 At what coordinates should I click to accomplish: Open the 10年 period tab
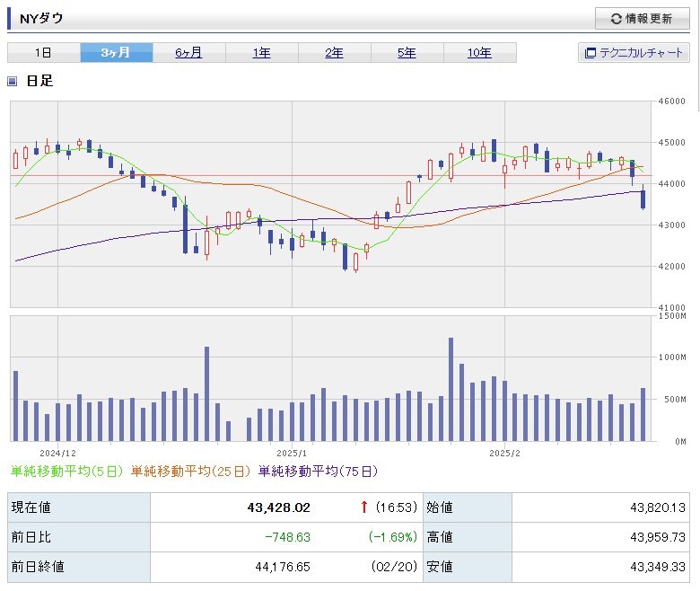pos(479,53)
